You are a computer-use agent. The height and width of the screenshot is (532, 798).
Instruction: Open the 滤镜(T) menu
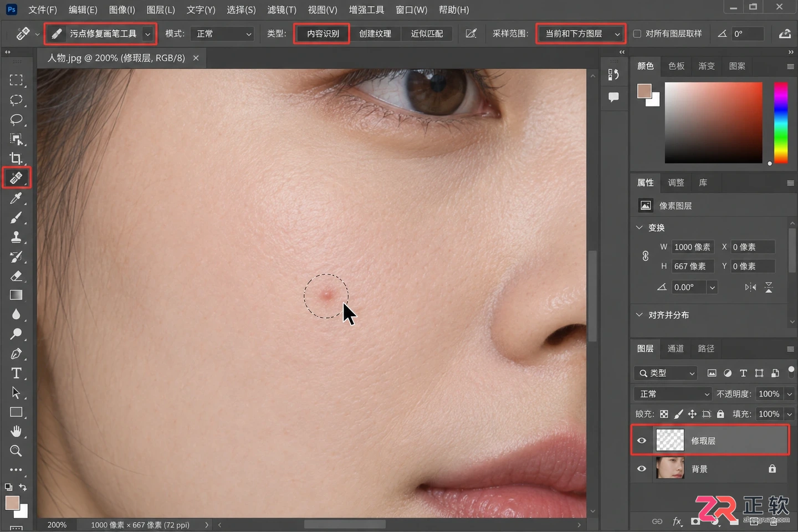coord(282,10)
